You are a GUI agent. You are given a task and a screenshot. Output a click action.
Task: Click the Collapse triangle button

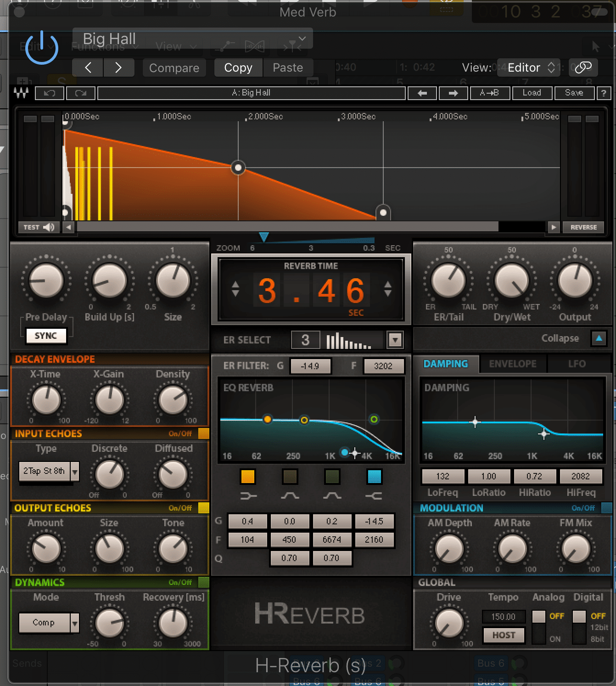coord(599,338)
